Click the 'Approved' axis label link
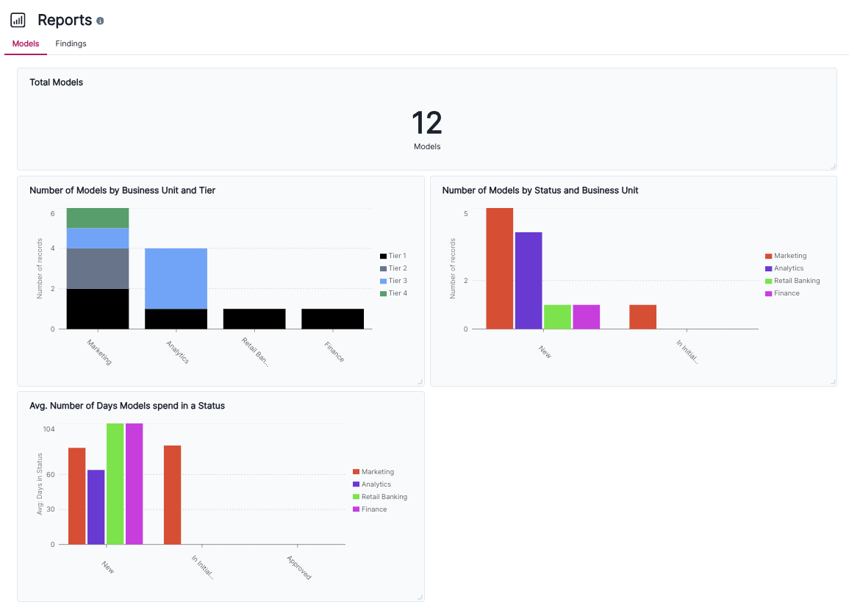Image resolution: width=849 pixels, height=616 pixels. [x=298, y=566]
